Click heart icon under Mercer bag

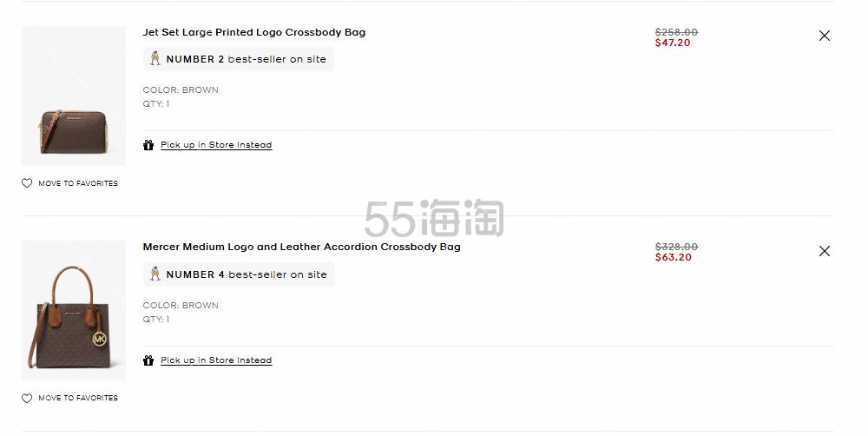pos(27,398)
